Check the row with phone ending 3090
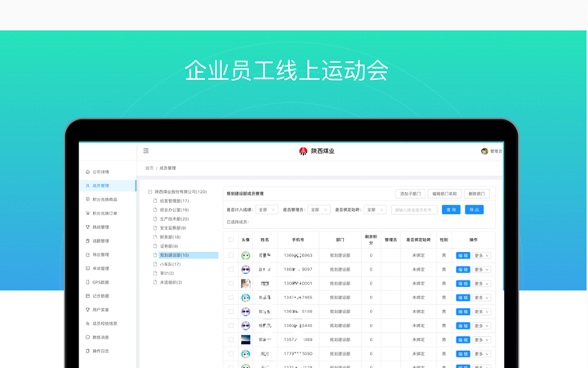 tap(231, 354)
